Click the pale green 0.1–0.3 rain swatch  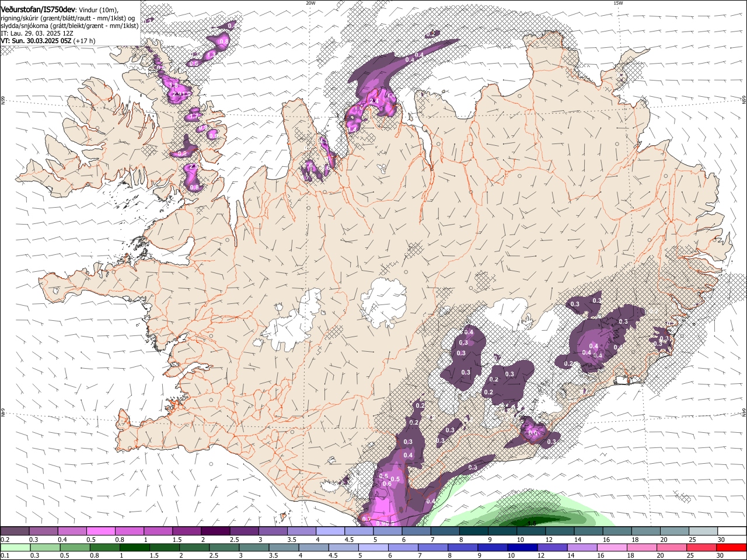point(15,547)
